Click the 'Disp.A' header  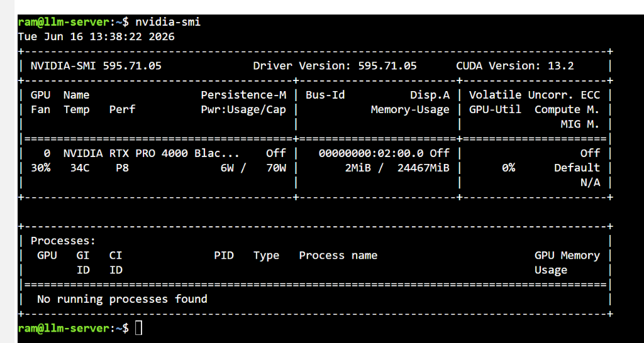pyautogui.click(x=430, y=95)
